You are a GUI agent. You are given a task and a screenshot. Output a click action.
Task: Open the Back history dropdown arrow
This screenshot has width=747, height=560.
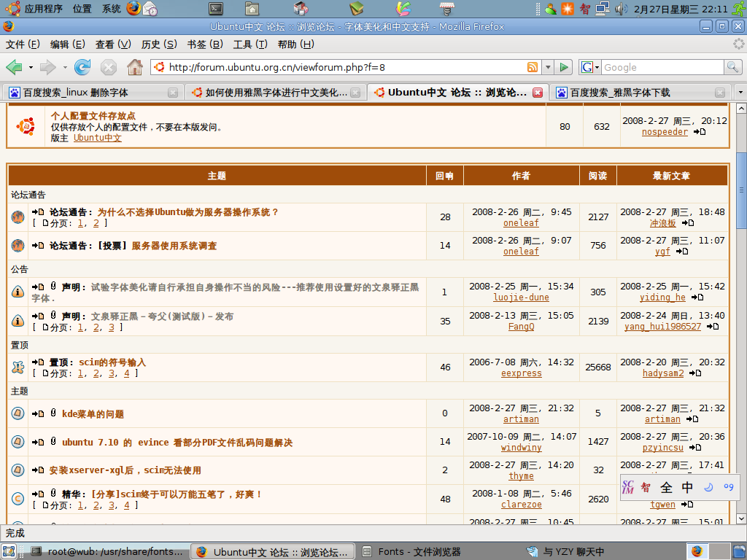[31, 67]
